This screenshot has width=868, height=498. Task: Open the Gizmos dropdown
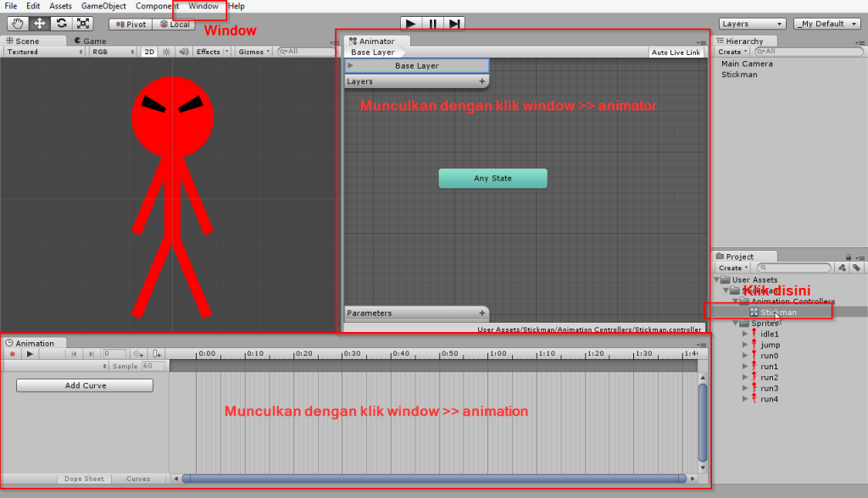click(253, 52)
